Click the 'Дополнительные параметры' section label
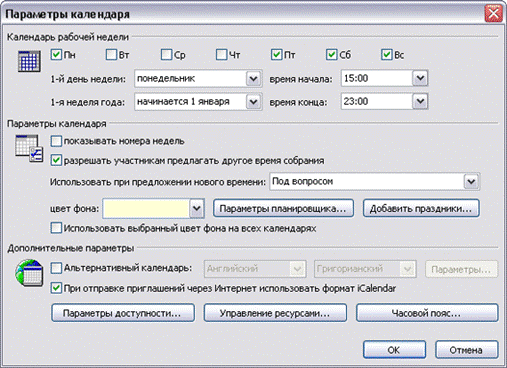 pyautogui.click(x=71, y=248)
